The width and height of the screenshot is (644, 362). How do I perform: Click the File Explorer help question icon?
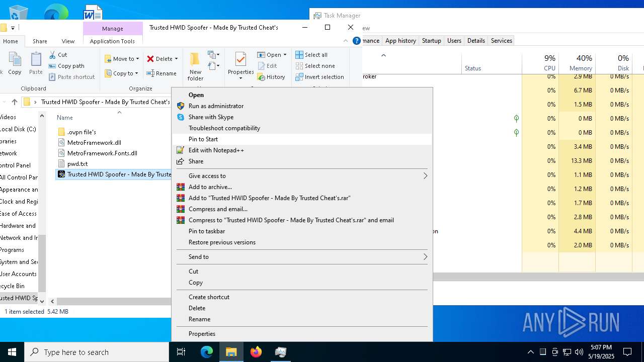point(357,41)
